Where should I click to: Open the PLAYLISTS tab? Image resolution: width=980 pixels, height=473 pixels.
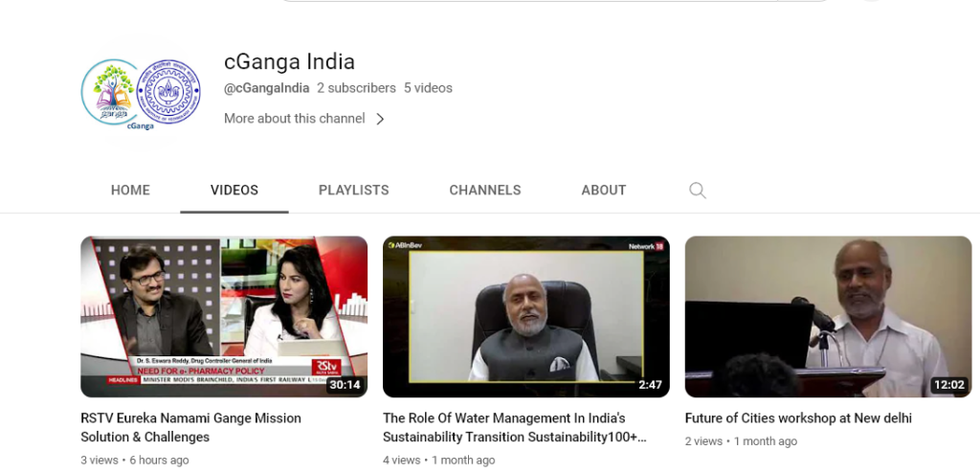point(353,191)
